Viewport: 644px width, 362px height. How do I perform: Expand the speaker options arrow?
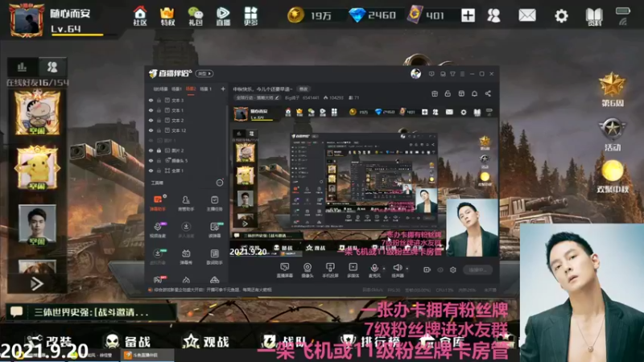tap(407, 269)
